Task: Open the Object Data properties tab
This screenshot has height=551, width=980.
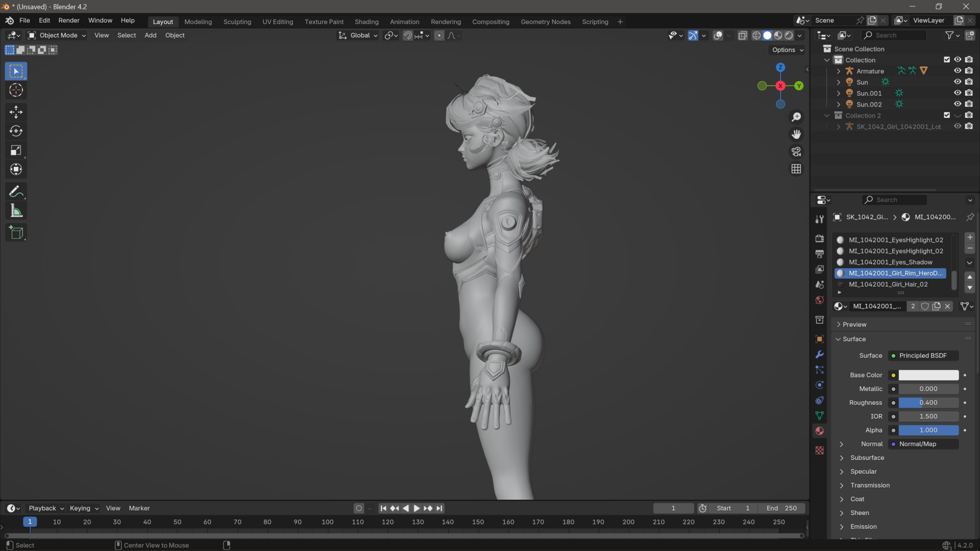Action: coord(819,416)
